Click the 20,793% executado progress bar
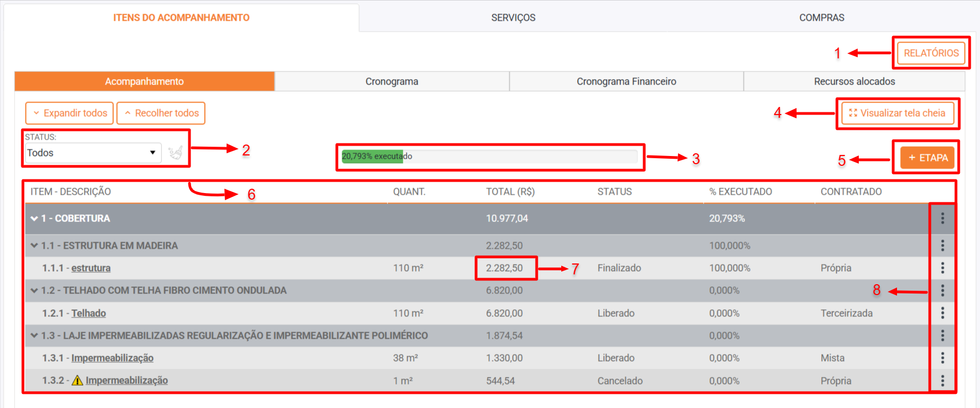Image resolution: width=980 pixels, height=408 pixels. pos(489,157)
